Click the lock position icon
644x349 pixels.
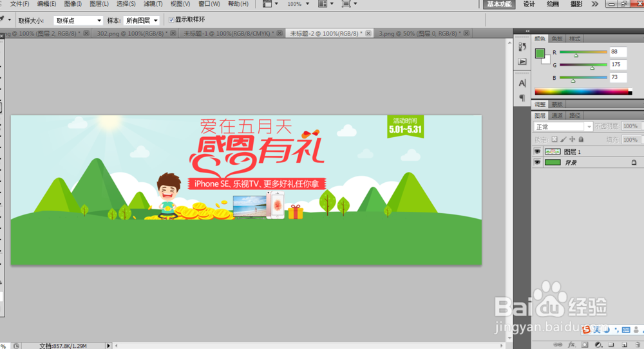click(x=572, y=139)
